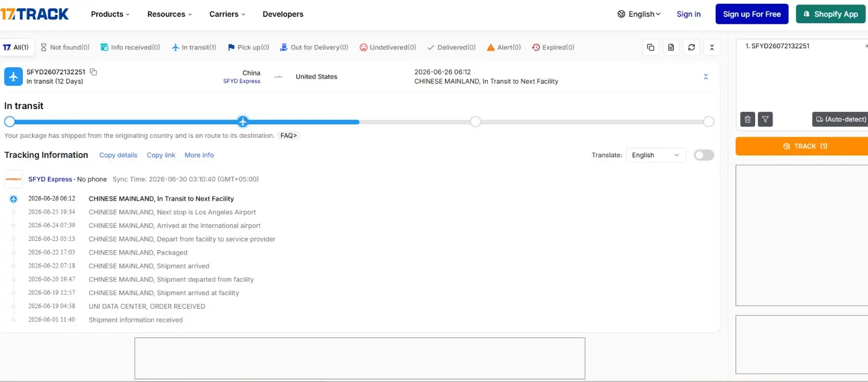
Task: Click tracking number input field entry
Action: tap(777, 46)
